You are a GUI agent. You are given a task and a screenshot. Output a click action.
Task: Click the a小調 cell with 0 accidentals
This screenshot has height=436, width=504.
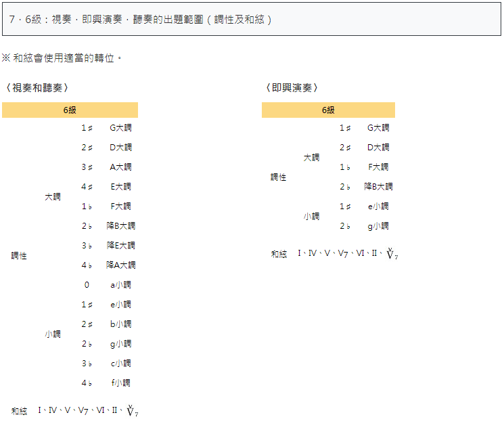120,285
